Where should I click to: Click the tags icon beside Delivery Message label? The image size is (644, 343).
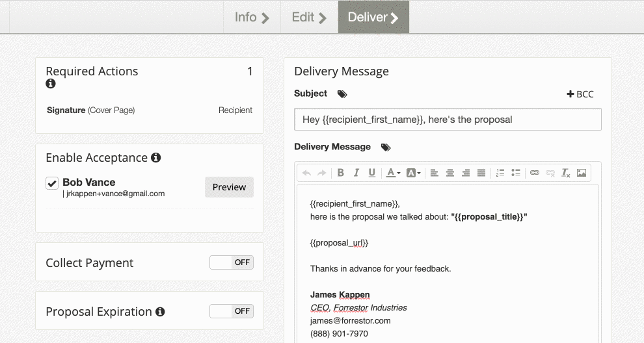[x=386, y=147]
